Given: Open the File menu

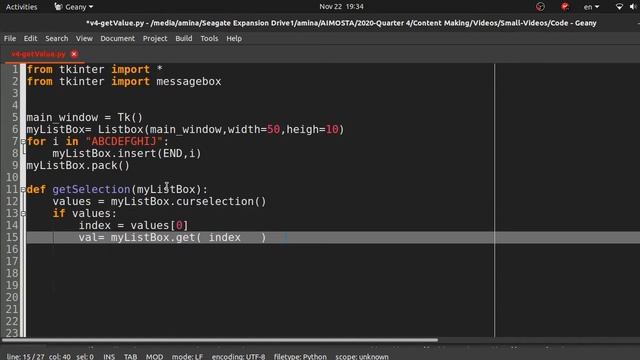Looking at the screenshot, I should pos(10,38).
